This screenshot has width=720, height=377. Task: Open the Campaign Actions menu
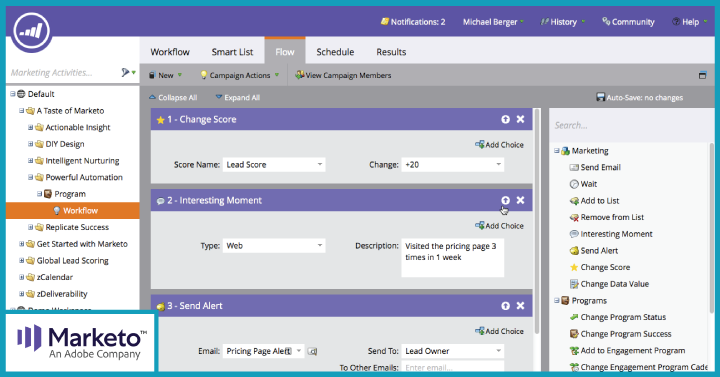coord(240,75)
